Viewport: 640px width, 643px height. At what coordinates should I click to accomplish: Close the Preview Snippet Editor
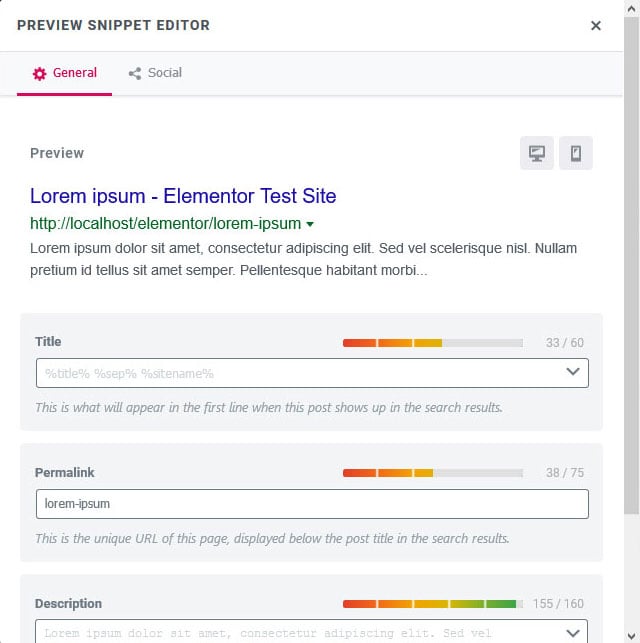click(x=596, y=26)
